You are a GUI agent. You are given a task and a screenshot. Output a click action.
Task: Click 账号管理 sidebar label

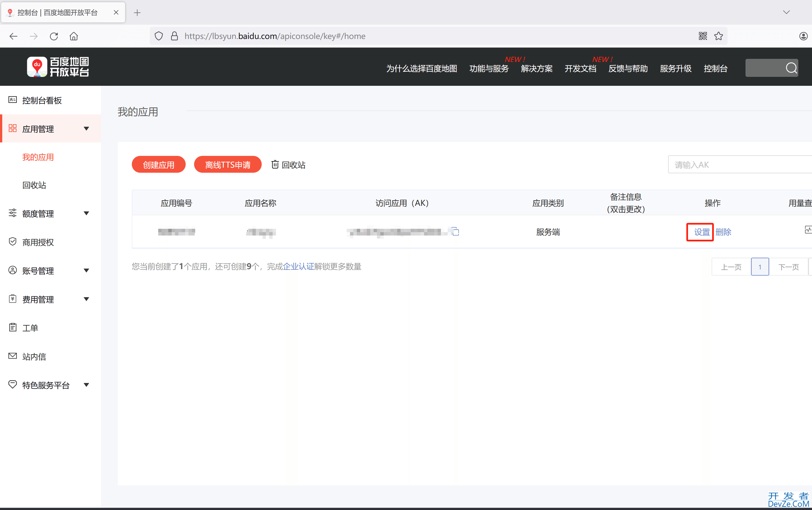pos(38,271)
